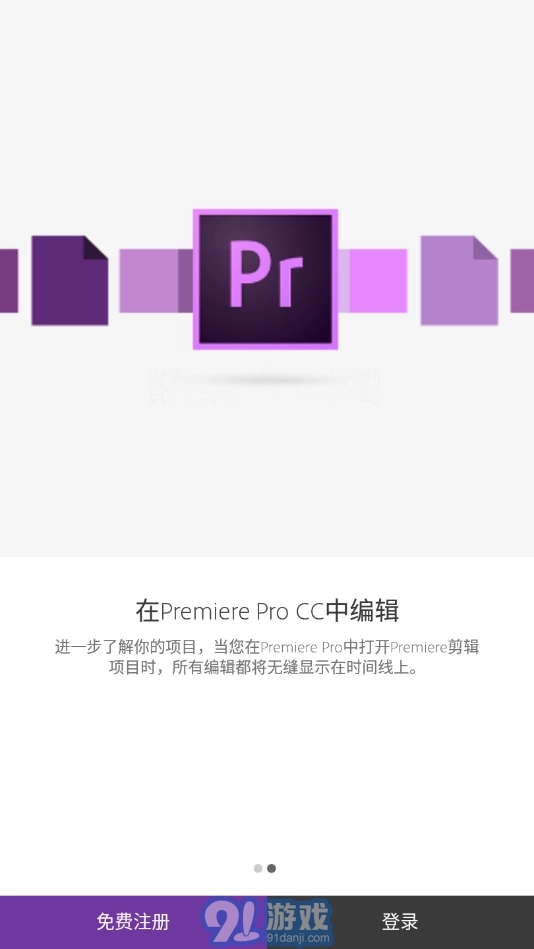Select the bright pink clip block right of Pr
534x949 pixels.
point(378,281)
